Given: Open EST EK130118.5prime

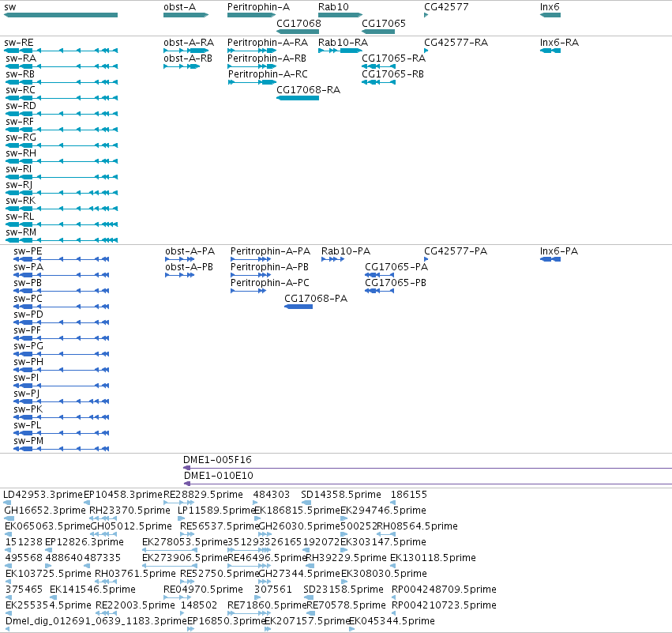Looking at the screenshot, I should point(433,557).
